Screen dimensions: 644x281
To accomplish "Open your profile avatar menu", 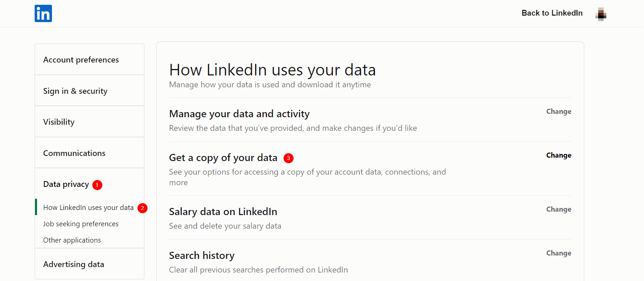I will point(601,14).
